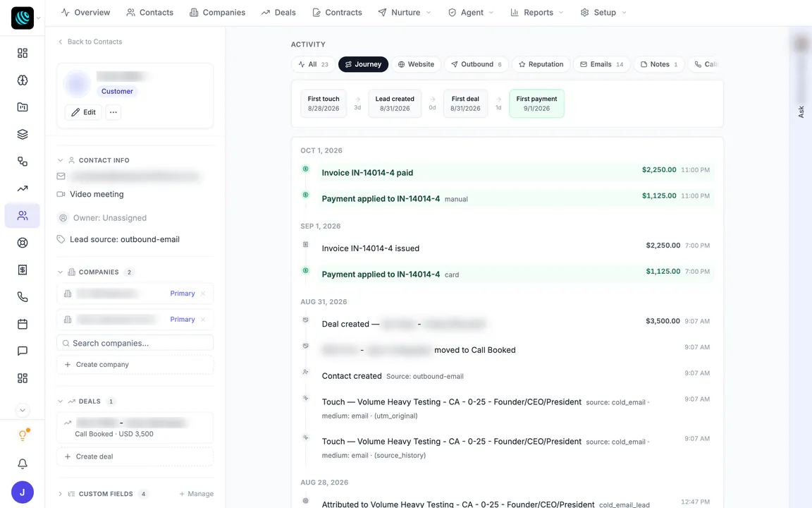Switch to the Website activity tab
The height and width of the screenshot is (508, 812).
416,64
